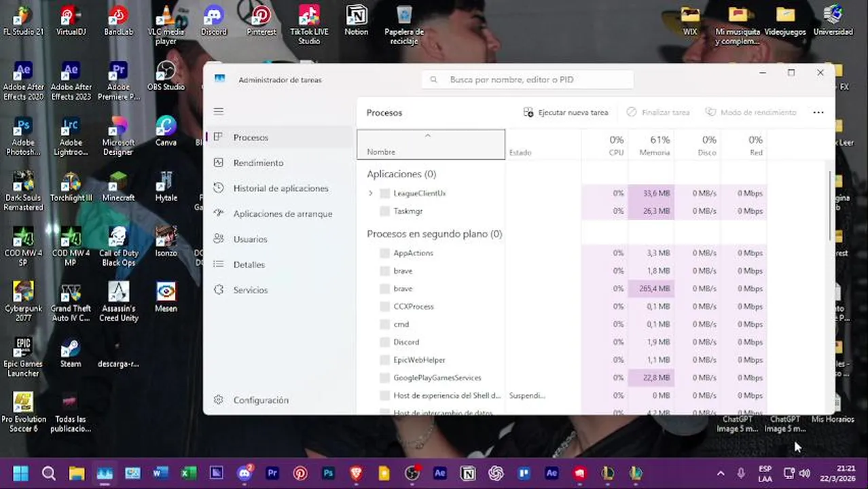Open VLC media player desktop icon
868x489 pixels.
[x=166, y=25]
